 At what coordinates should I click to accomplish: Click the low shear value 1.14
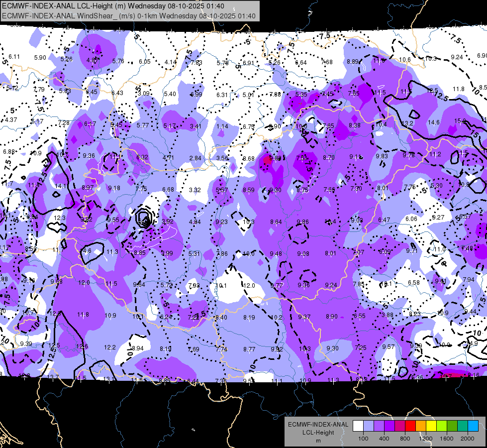coord(222,126)
